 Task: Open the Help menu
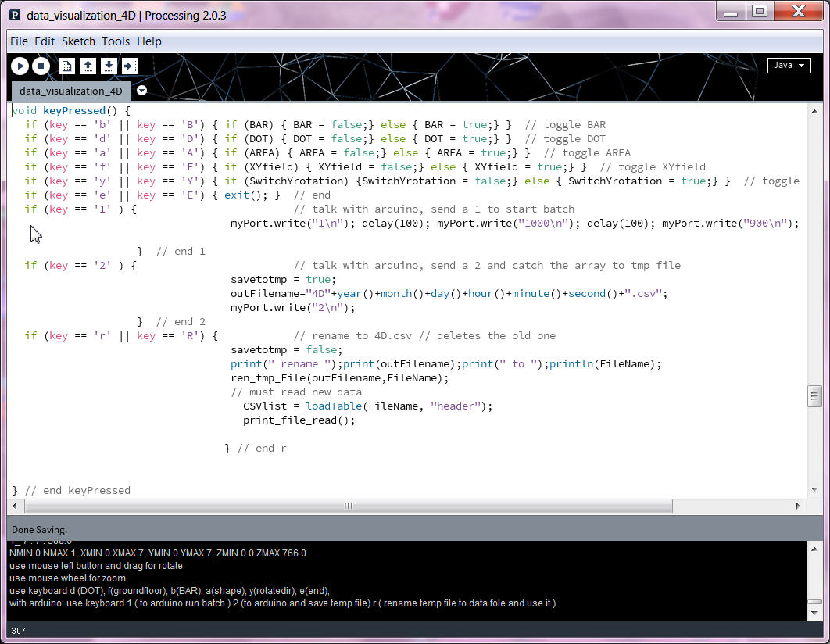click(x=149, y=41)
